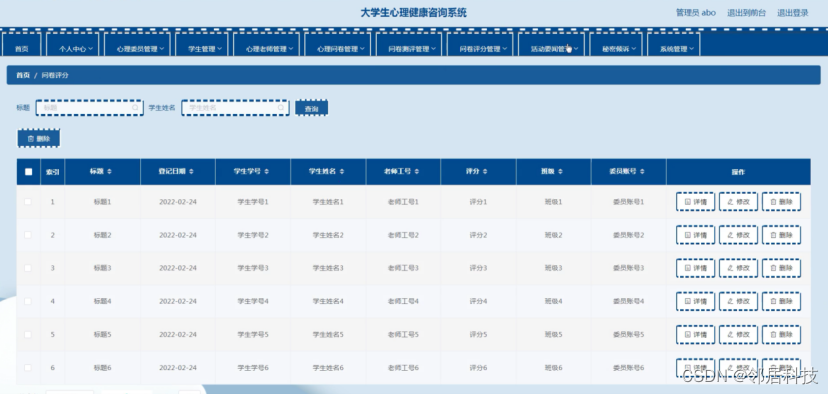Click the 退出登录 link
The height and width of the screenshot is (394, 834).
coord(793,13)
